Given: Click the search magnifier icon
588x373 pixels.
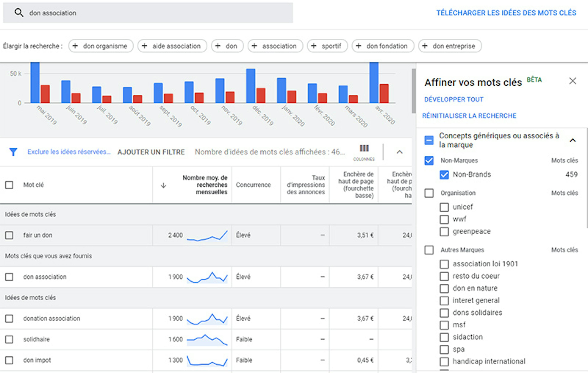Looking at the screenshot, I should tap(19, 12).
